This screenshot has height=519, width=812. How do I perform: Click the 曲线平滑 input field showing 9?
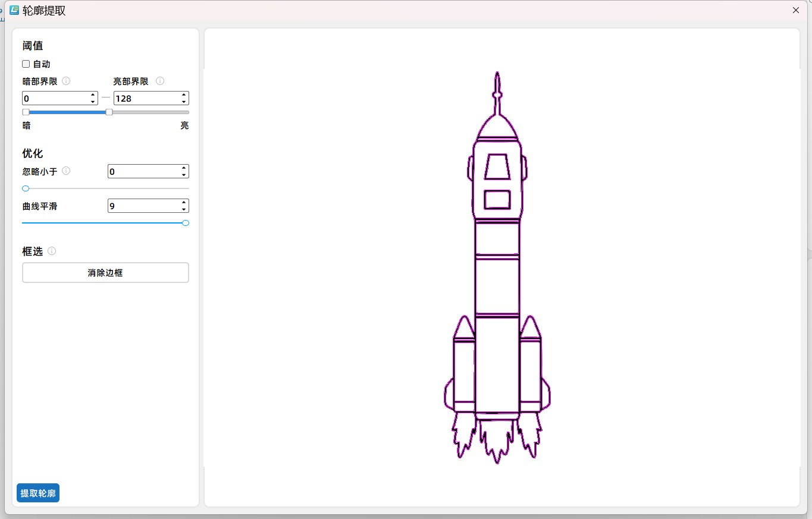[x=143, y=206]
